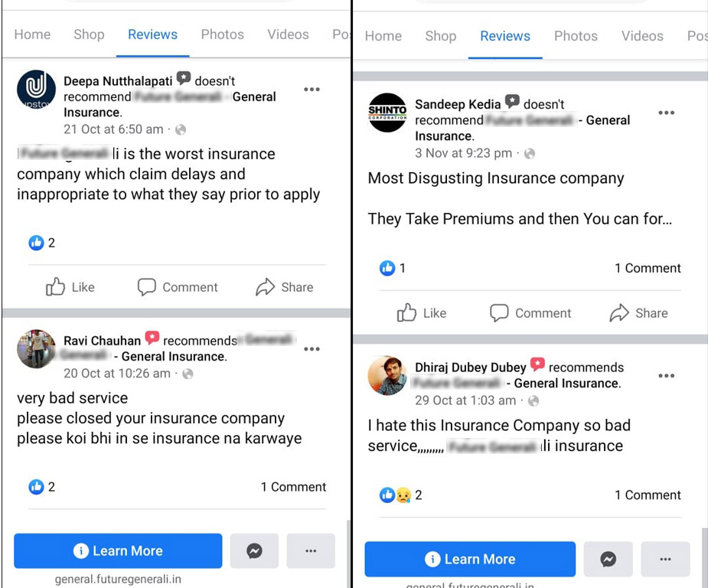Open options menu for Dhiraj Dubey's review
This screenshot has height=588, width=708.
[x=667, y=376]
